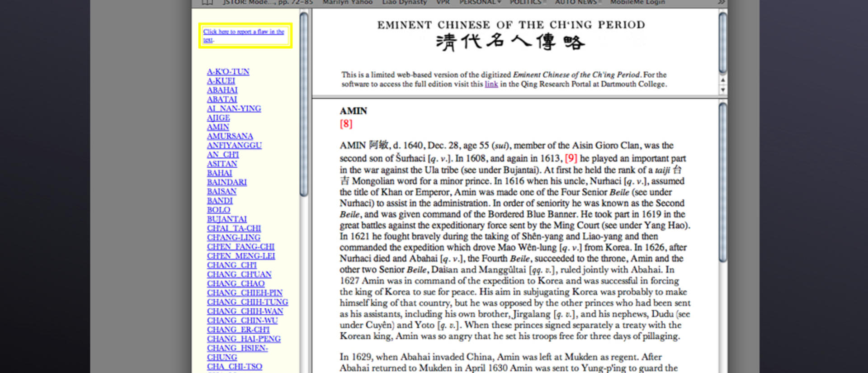Open the ABAHAI biography entry
868x373 pixels.
tap(222, 90)
